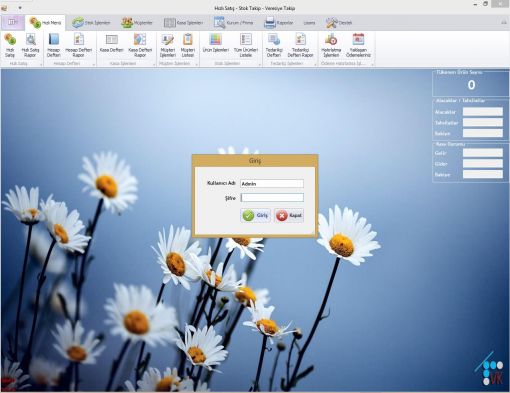This screenshot has width=510, height=393.
Task: Collapse the ribbon with the arrow icon
Action: [504, 23]
